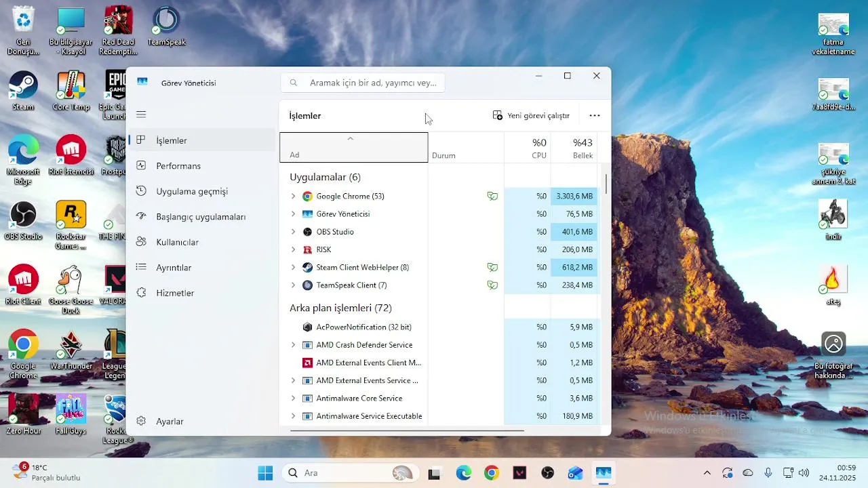Viewport: 868px width, 488px height.
Task: Select AMD External Events Service row
Action: [439, 380]
